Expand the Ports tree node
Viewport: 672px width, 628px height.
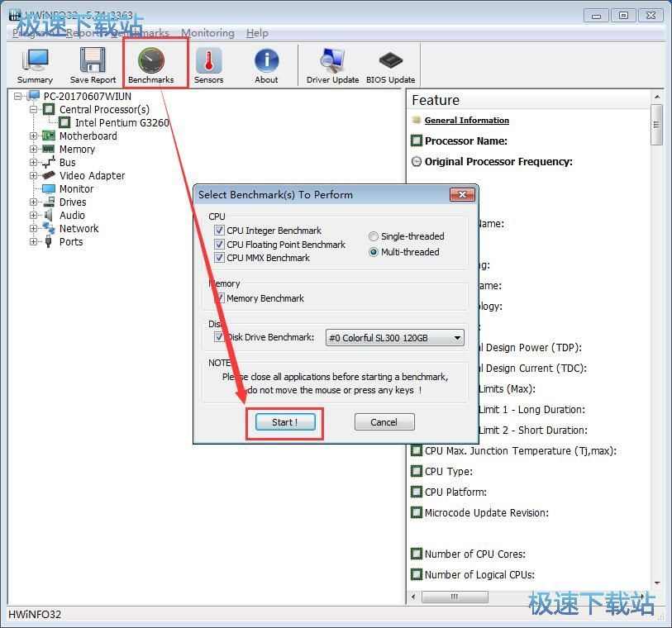tap(33, 241)
